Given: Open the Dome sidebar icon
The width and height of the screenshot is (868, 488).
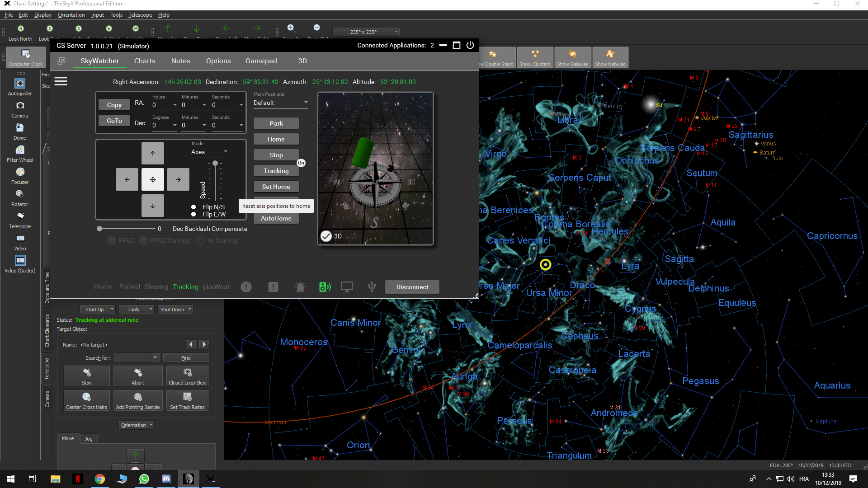Looking at the screenshot, I should (x=20, y=128).
